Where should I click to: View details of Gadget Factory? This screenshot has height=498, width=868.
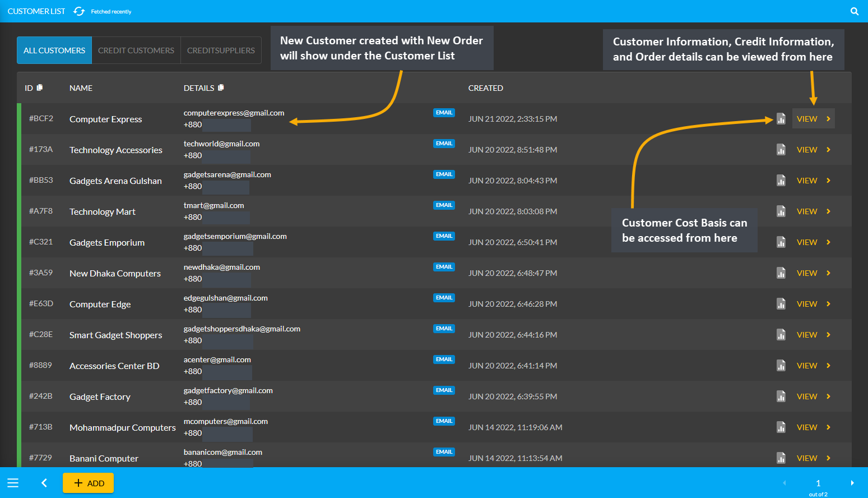pyautogui.click(x=813, y=396)
